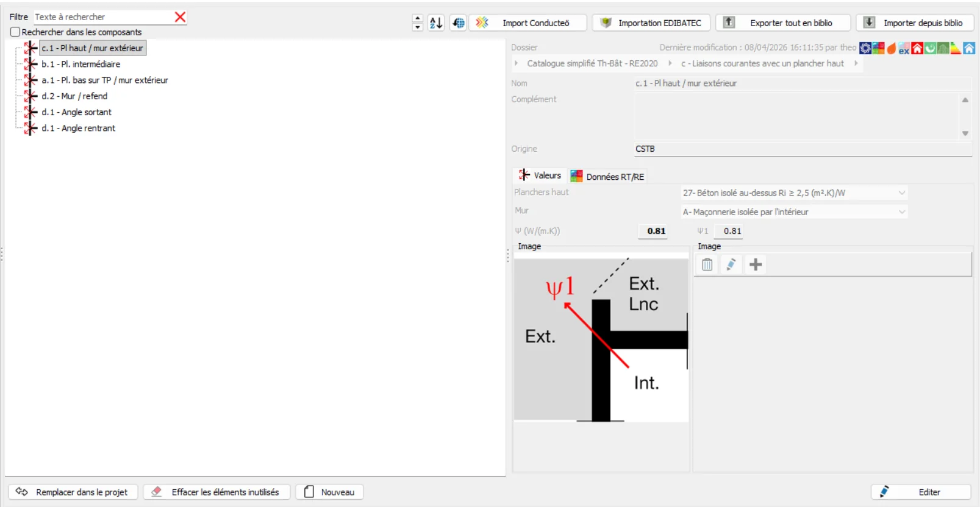Click the blue house icon
The image size is (980, 507).
pyautogui.click(x=969, y=48)
